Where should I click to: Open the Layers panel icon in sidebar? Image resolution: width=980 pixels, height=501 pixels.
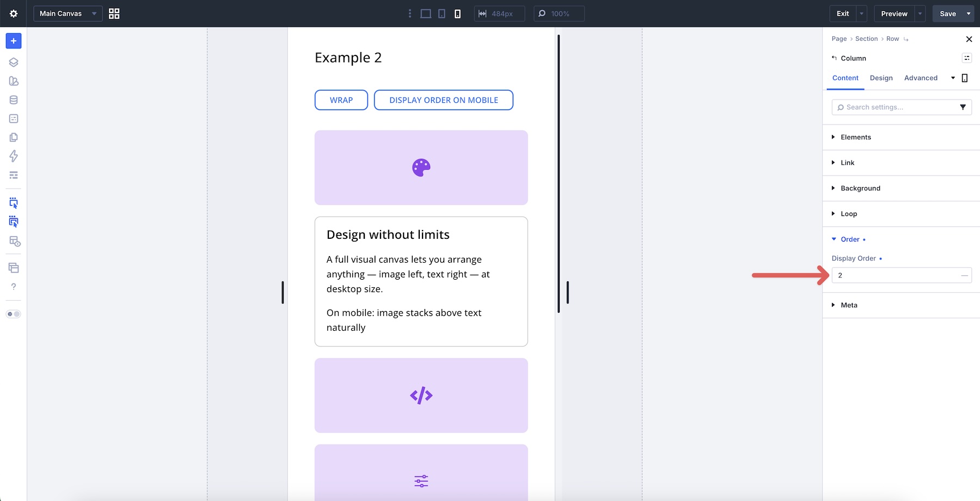[14, 62]
